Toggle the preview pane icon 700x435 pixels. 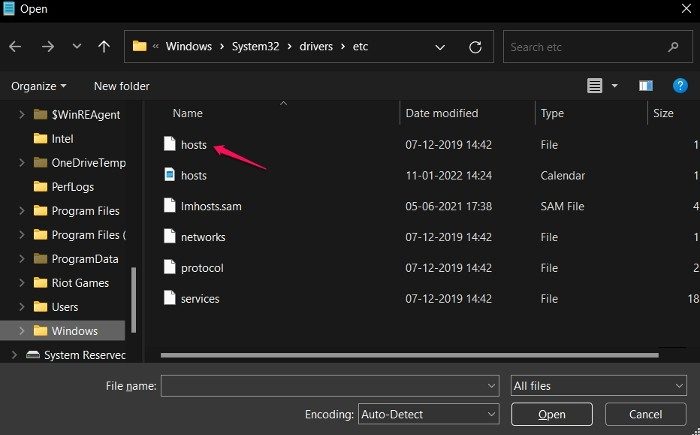pyautogui.click(x=646, y=86)
